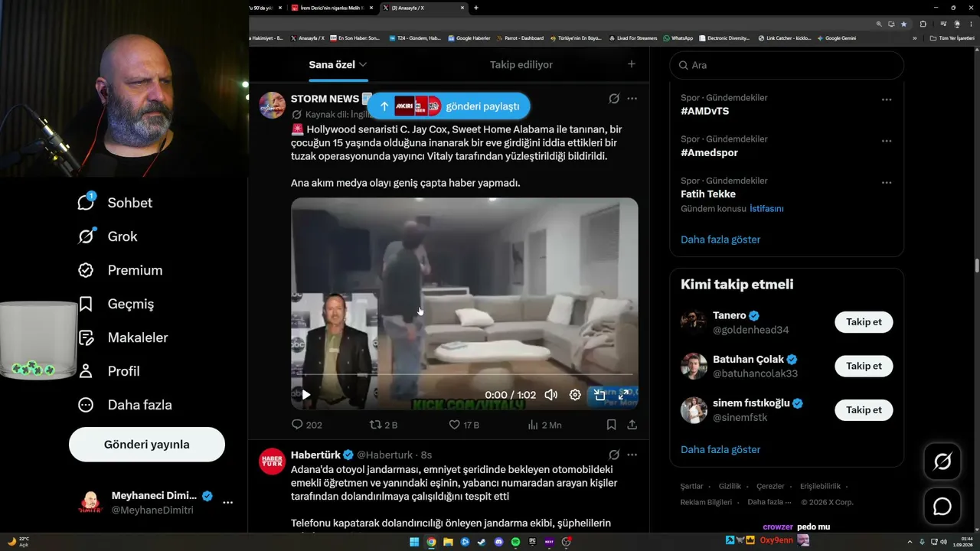Expand the video to fullscreen
Viewport: 980px width, 551px height.
coord(624,395)
